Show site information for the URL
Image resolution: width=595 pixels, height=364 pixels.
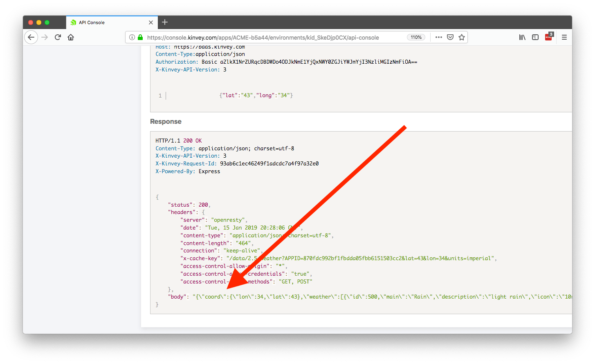132,37
